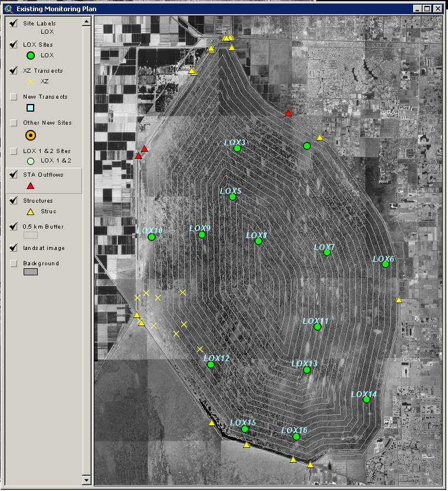Select the STA Outflows layer name
This screenshot has width=448, height=491.
pos(43,175)
